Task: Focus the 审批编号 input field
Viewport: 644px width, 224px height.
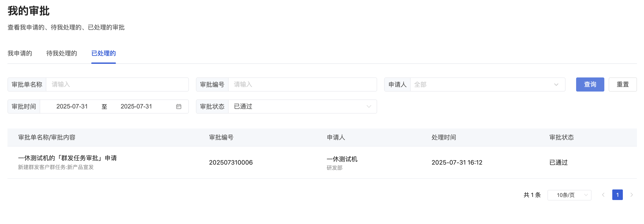Action: pos(303,84)
